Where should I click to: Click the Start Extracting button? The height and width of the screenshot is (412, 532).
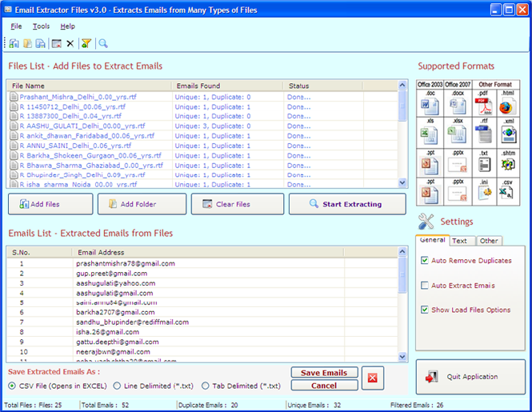pyautogui.click(x=347, y=204)
